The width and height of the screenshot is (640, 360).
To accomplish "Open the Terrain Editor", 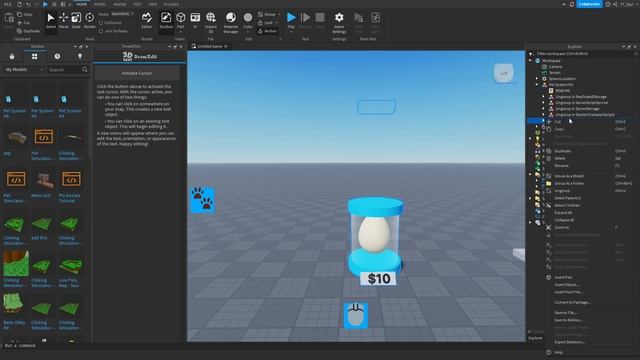I will point(147,21).
